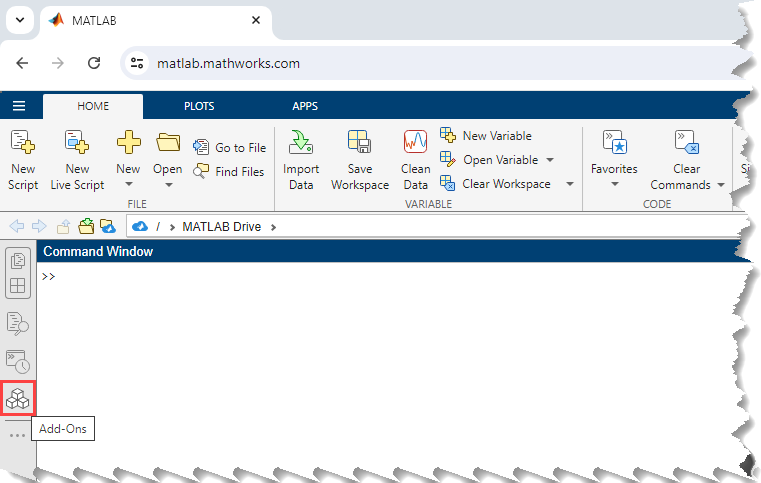Image resolution: width=761 pixels, height=483 pixels.
Task: Click the Find Files button
Action: point(230,171)
